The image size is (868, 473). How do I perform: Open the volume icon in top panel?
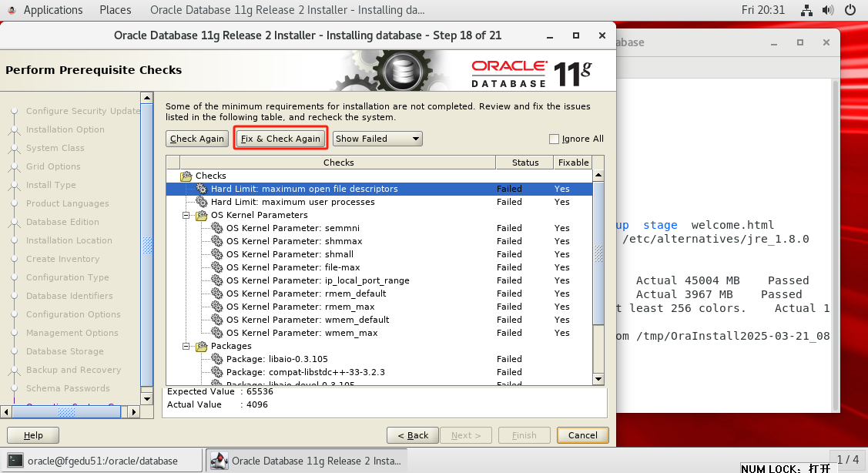click(x=828, y=10)
